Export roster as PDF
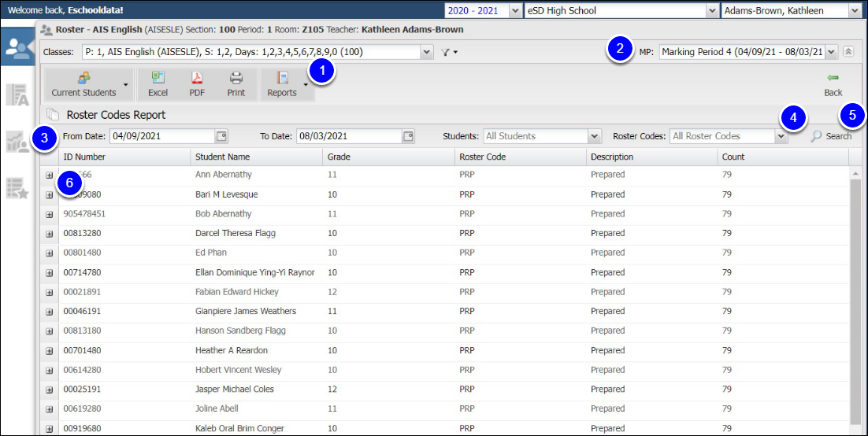 pos(197,85)
